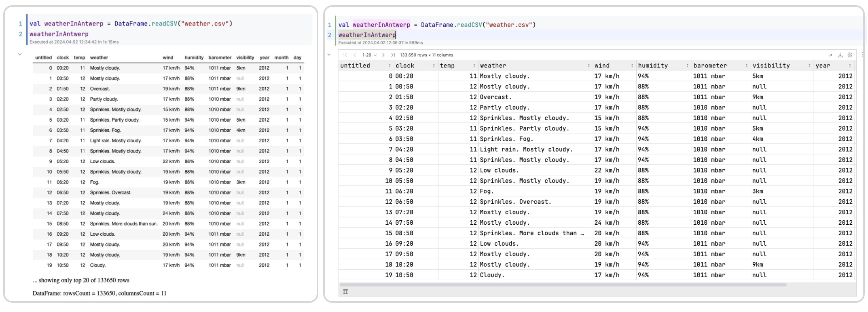Image resolution: width=868 pixels, height=312 pixels.
Task: Click "Sprinkles. Overcast." in right table
Action: coord(515,202)
